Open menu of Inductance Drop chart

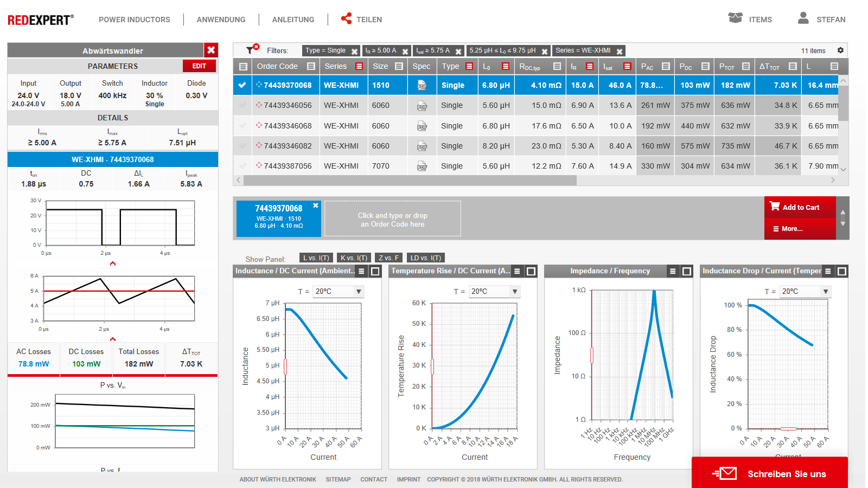pos(828,271)
